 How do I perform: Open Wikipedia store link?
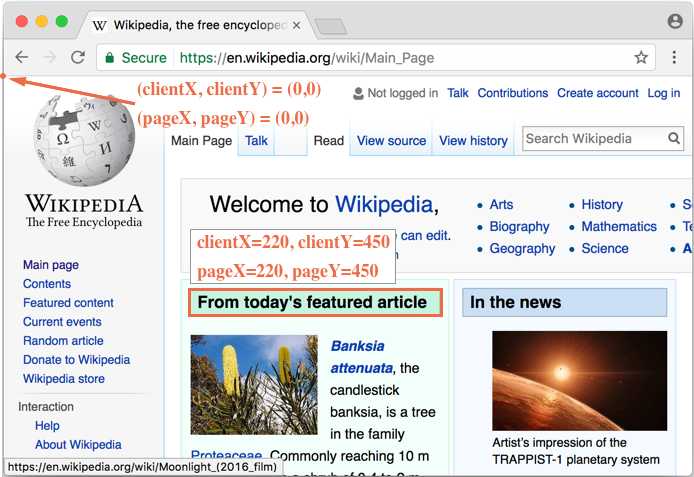(64, 379)
